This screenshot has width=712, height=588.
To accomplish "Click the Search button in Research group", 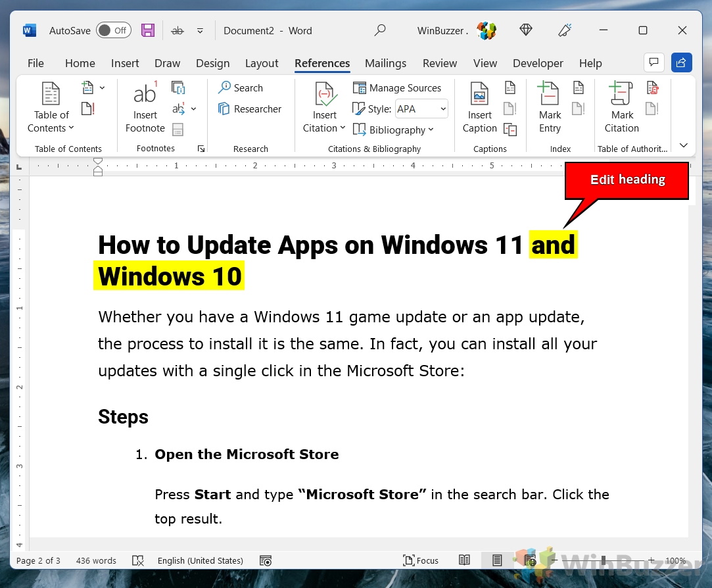I will click(x=241, y=88).
